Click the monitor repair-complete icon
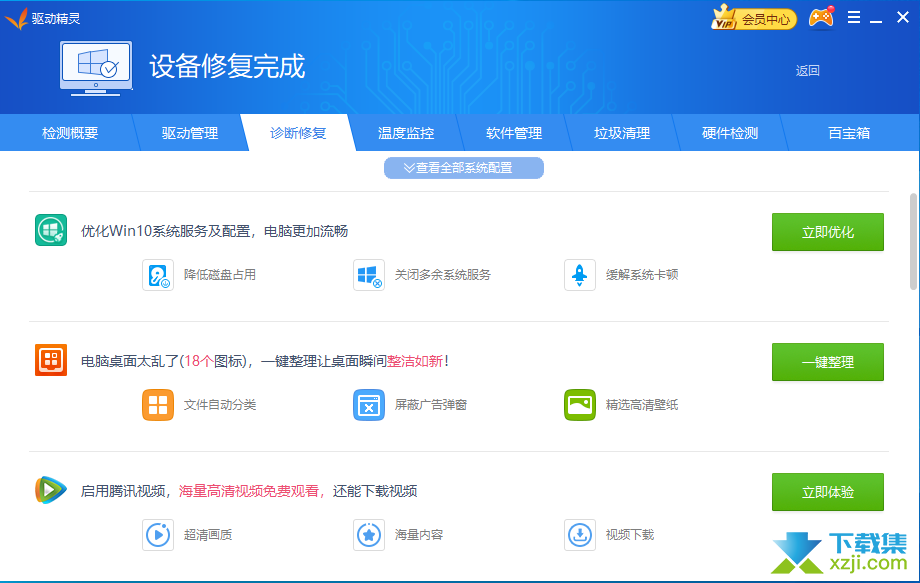920x583 pixels. pyautogui.click(x=96, y=68)
